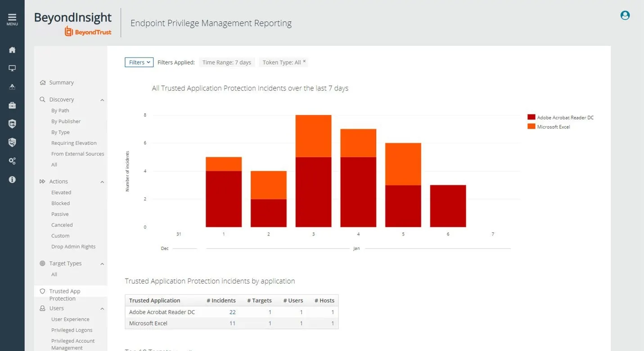Open the 22 incidents link for Adobe
This screenshot has width=644, height=351.
[x=232, y=312]
